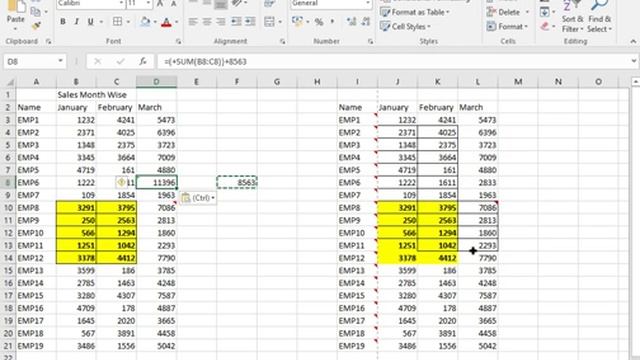The width and height of the screenshot is (640, 360).
Task: Toggle Bold formatting
Action: (x=62, y=22)
